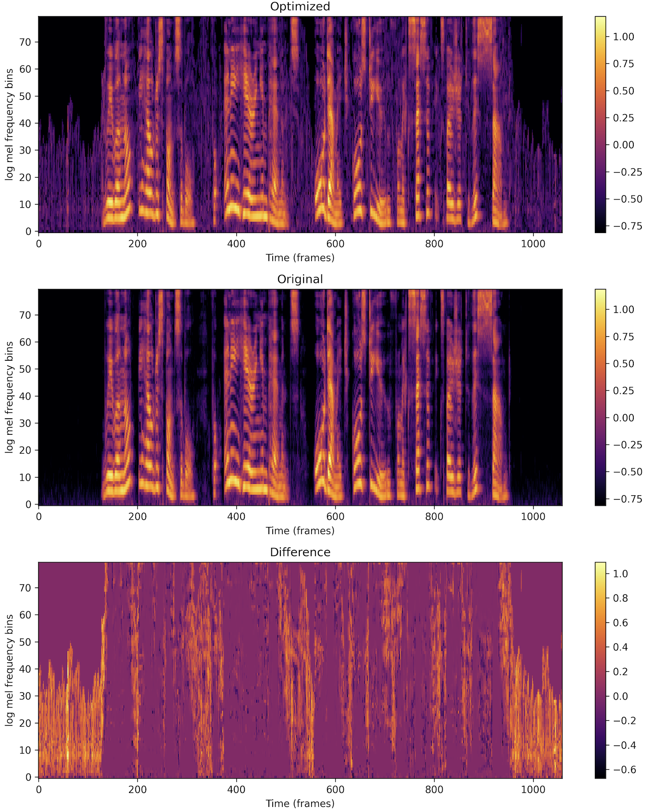Select the 0.75 tick on the Original colorbar
646x812 pixels.
(623, 337)
